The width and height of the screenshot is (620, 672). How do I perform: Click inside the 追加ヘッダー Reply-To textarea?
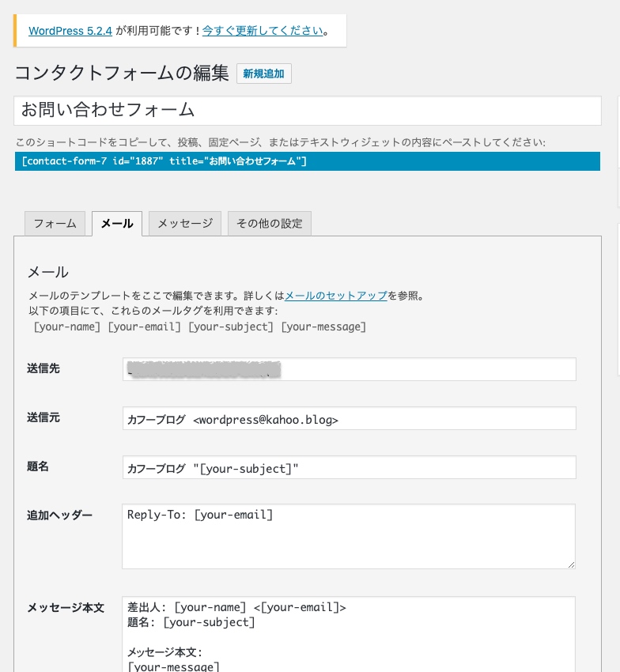348,536
